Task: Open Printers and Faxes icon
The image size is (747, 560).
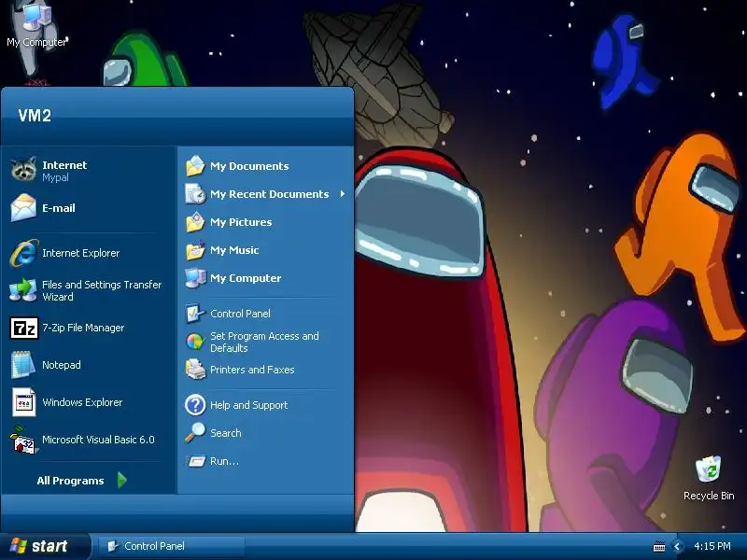Action: (195, 370)
